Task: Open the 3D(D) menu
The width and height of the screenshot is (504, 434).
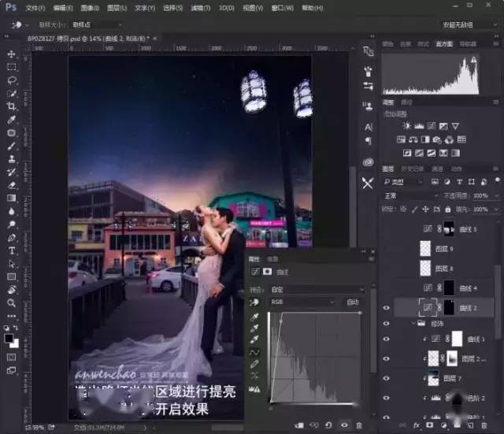Action: (227, 8)
